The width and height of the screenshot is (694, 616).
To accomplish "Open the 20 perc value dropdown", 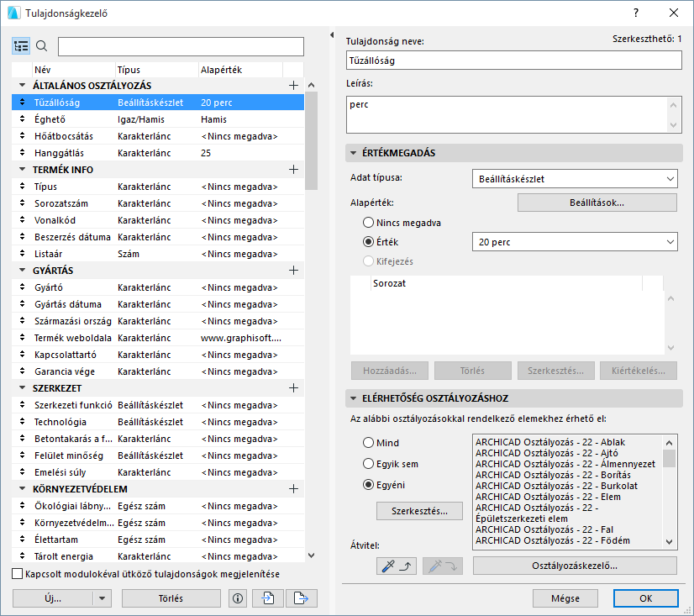I will pos(575,242).
